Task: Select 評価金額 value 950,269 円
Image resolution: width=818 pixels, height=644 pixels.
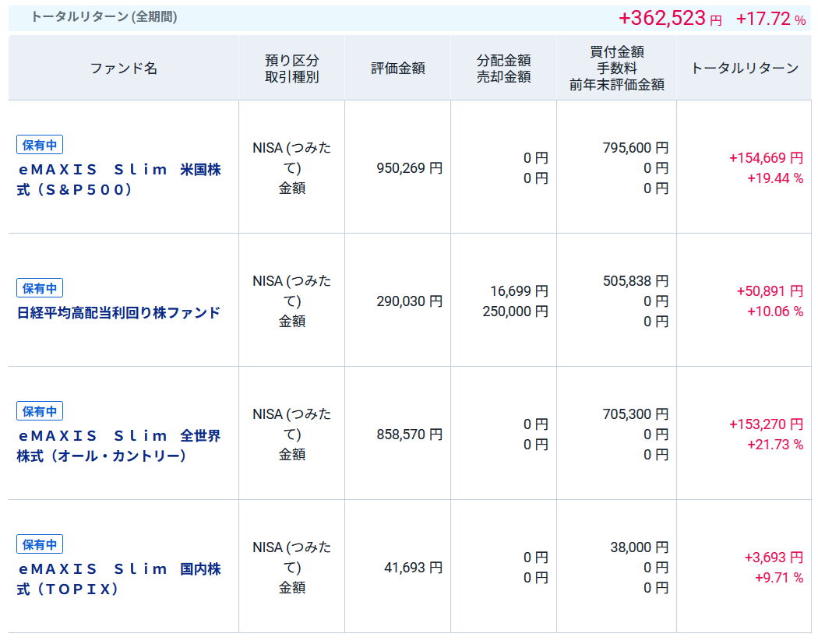Action: coord(410,168)
